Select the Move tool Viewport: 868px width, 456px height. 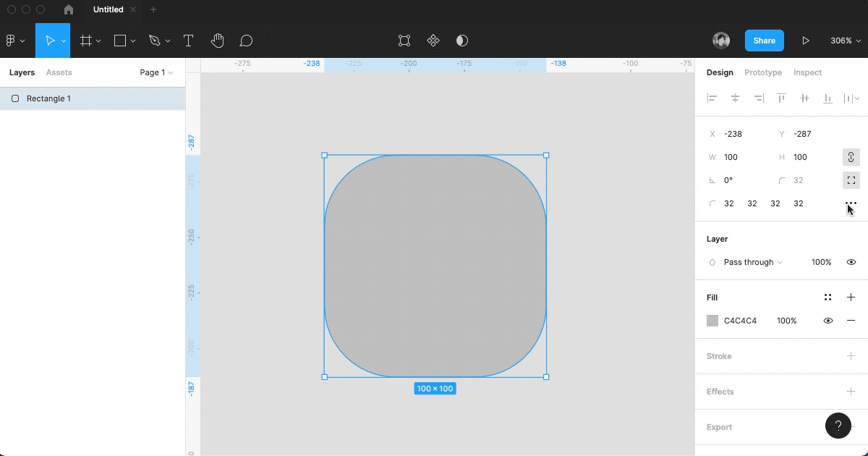(x=48, y=41)
